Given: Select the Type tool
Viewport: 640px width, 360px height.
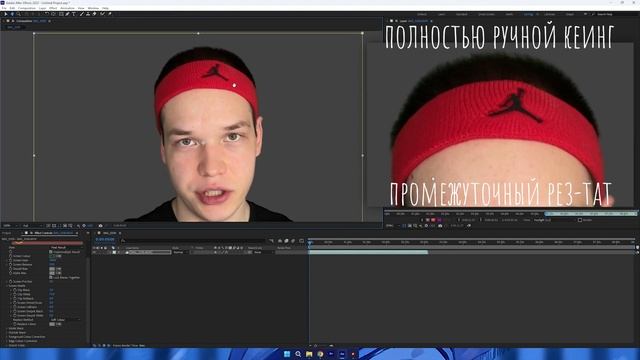Looking at the screenshot, I should [x=73, y=14].
